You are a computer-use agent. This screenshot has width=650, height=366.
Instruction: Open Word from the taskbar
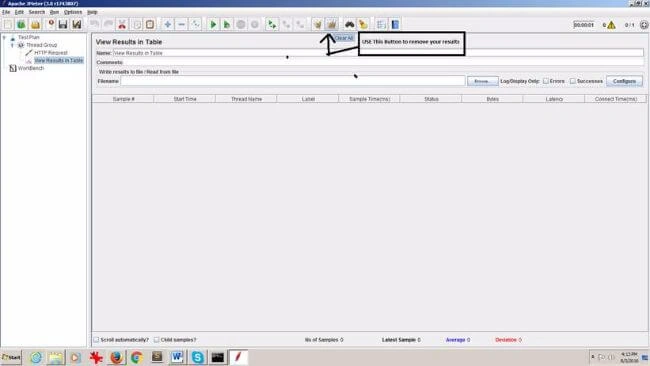click(177, 357)
